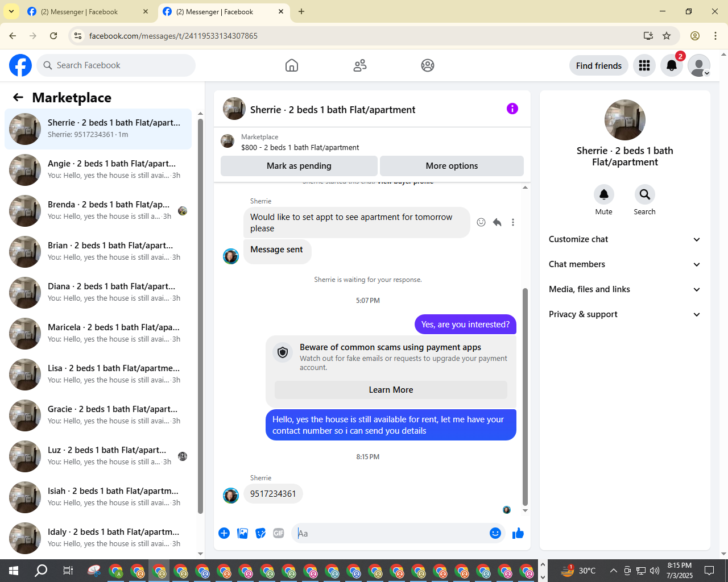Screen dimensions: 728x582
Task: Reply to Sherrie's appointment message
Action: (497, 222)
